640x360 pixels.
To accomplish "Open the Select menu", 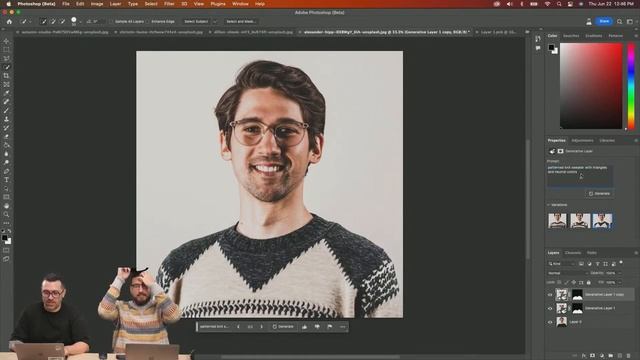I will tap(151, 4).
